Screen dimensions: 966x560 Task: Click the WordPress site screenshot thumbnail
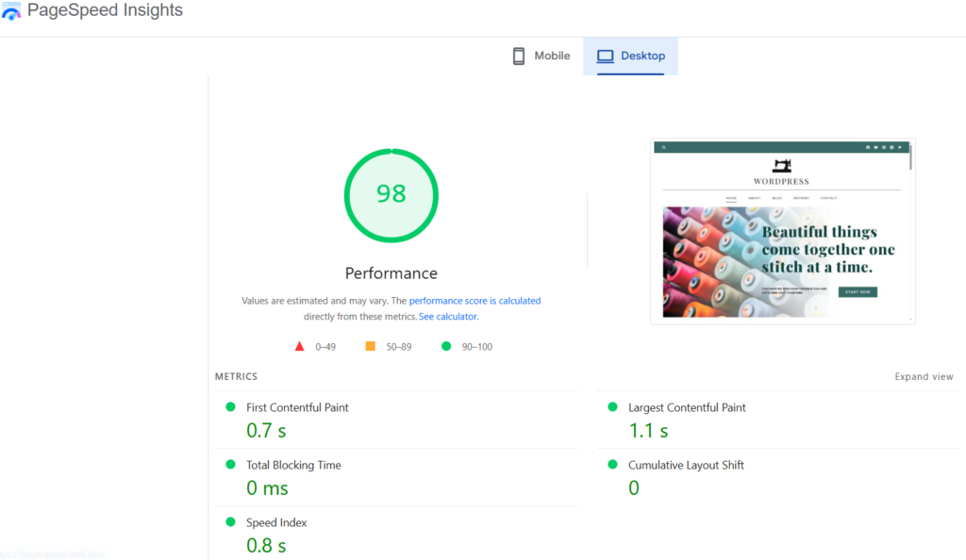[x=782, y=231]
